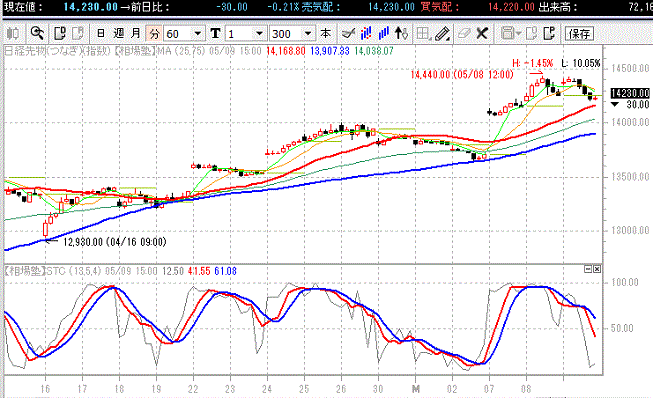The width and height of the screenshot is (653, 398).
Task: Minimize the STC indicator panel
Action: (588, 269)
